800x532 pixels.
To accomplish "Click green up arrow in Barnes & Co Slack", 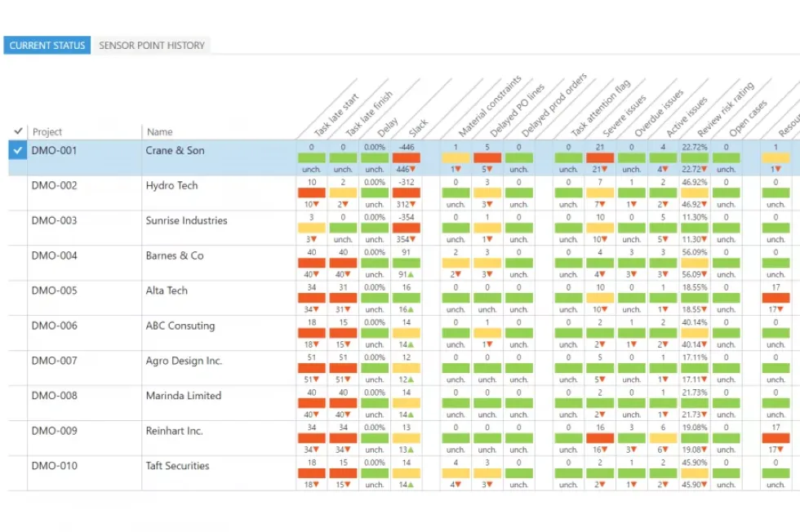I will click(x=412, y=275).
